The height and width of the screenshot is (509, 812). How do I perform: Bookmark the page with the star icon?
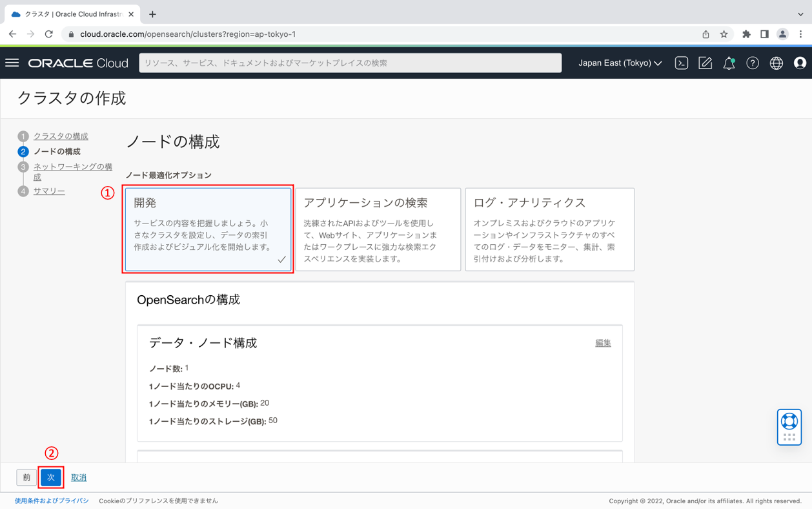click(x=724, y=34)
